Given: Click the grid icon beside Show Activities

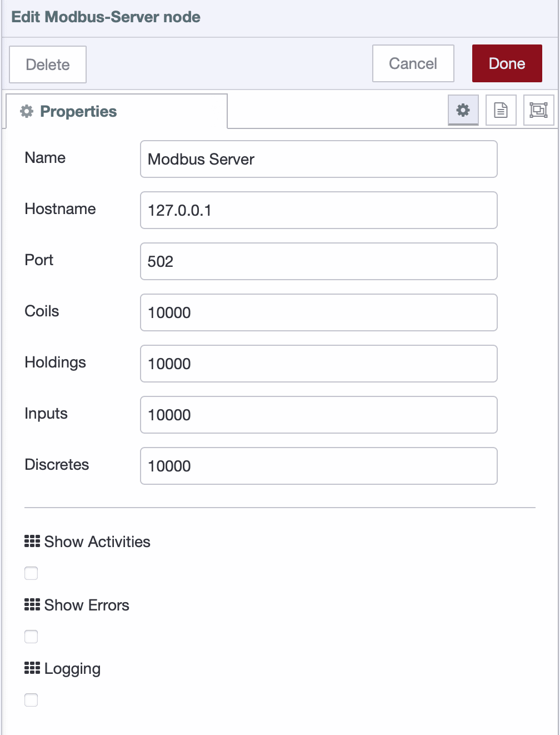Looking at the screenshot, I should pyautogui.click(x=32, y=541).
